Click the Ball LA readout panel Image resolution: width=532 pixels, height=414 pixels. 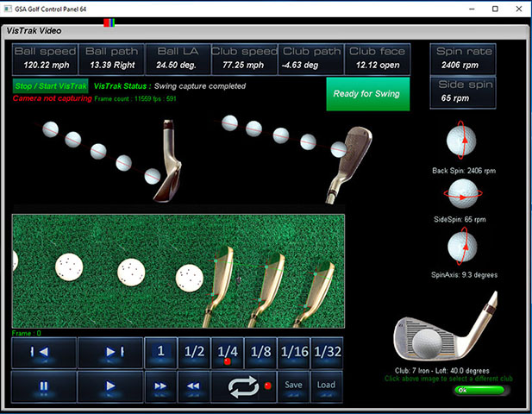(x=178, y=59)
